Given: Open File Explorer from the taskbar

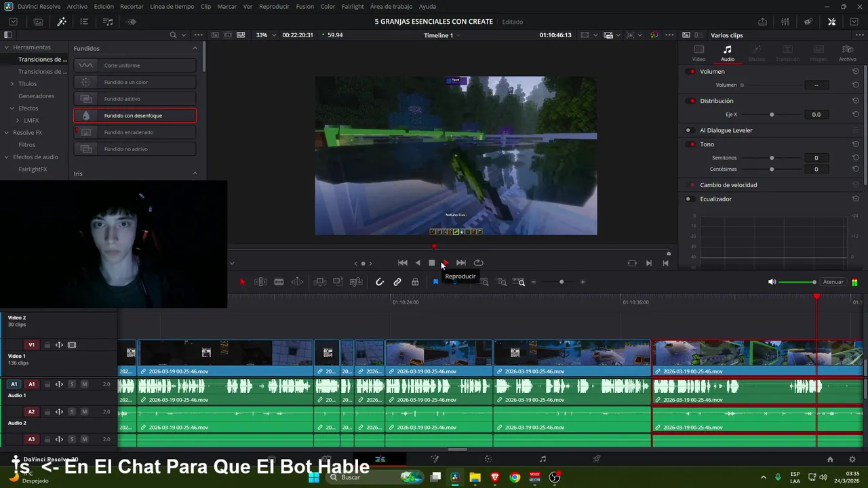Looking at the screenshot, I should pos(475,477).
